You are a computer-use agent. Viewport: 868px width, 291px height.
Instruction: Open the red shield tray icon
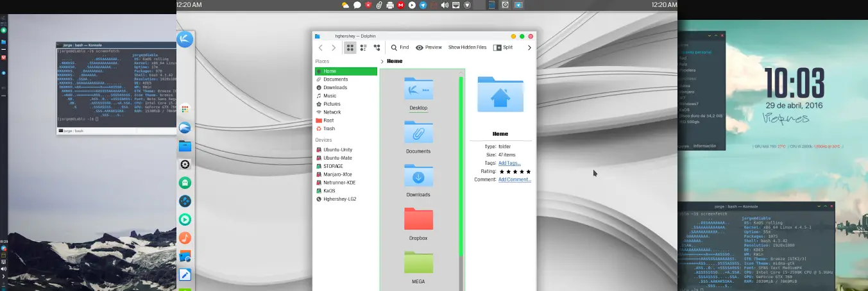tap(368, 4)
